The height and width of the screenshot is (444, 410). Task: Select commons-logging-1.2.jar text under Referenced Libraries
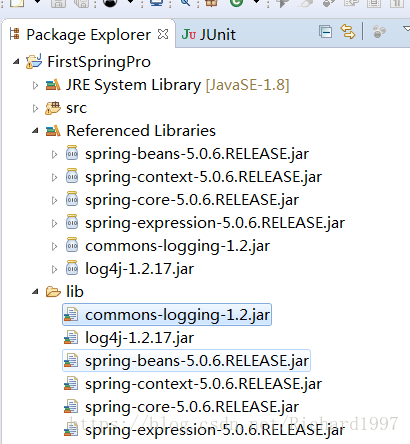(177, 246)
